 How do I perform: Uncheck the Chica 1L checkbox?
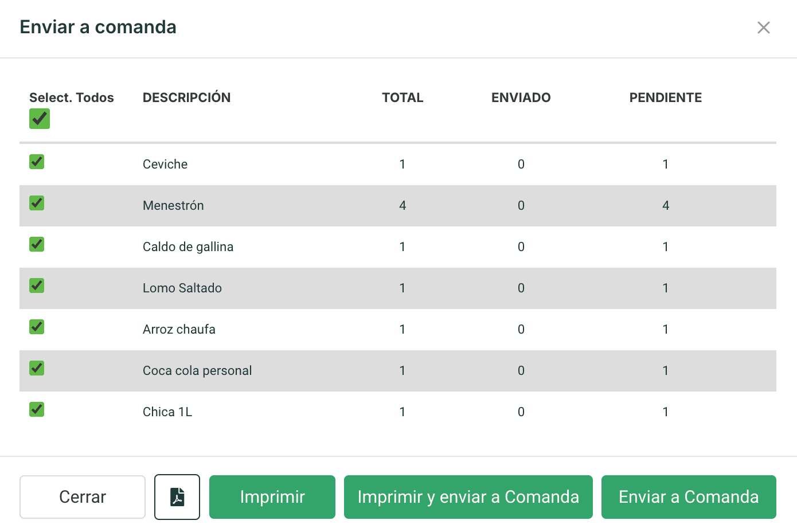point(37,409)
